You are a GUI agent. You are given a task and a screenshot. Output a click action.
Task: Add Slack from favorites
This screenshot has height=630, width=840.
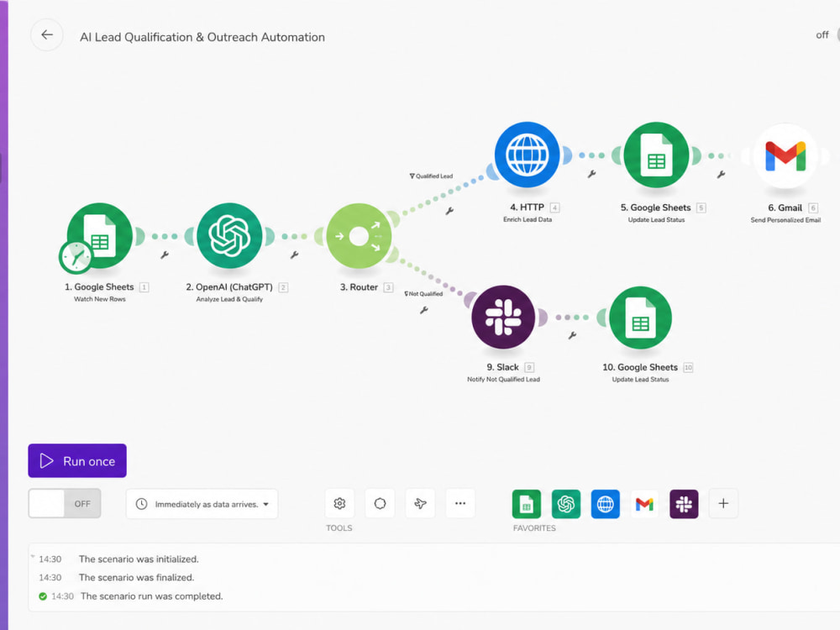[x=684, y=504]
